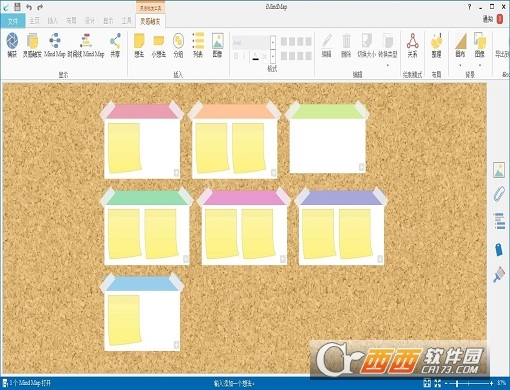
Task: Click the Tidy up (整理) layout icon
Action: coord(436,41)
